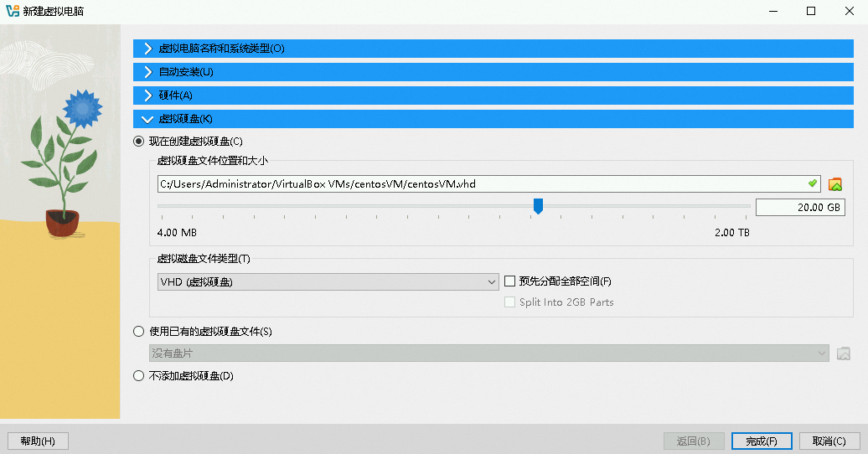The height and width of the screenshot is (454, 868).
Task: Enable 预先分配全部空间 checkbox
Action: pos(509,281)
